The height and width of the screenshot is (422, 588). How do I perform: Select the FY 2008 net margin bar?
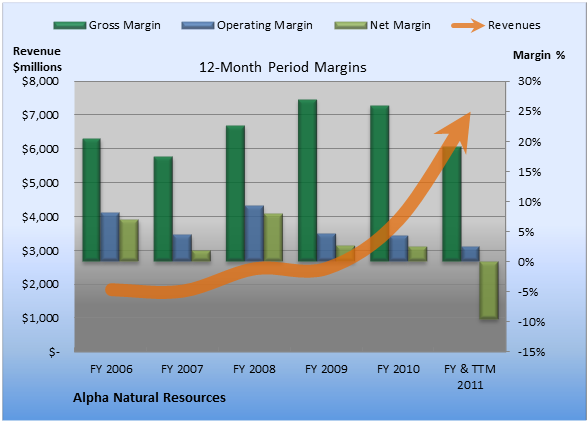point(273,237)
